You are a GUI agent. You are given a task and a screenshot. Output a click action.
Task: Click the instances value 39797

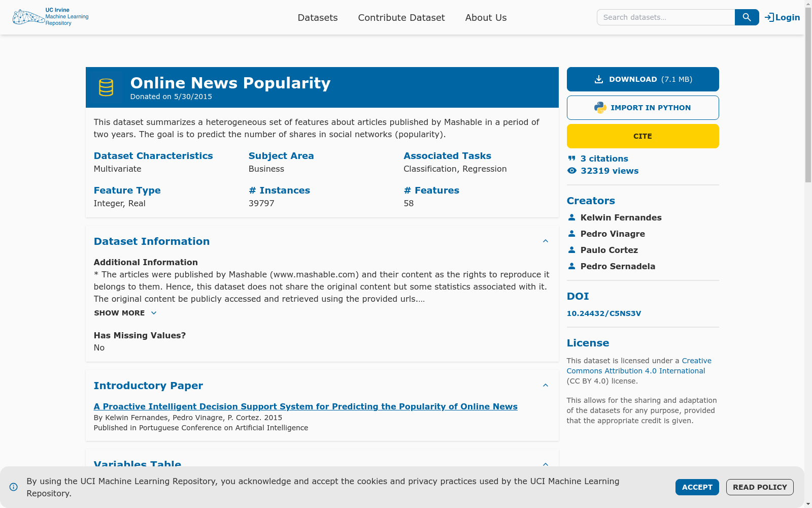click(261, 203)
